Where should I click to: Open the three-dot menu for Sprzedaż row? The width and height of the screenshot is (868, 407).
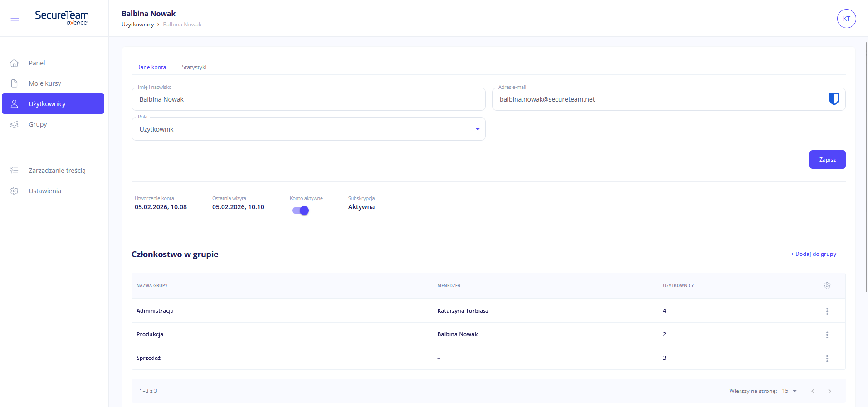(827, 358)
